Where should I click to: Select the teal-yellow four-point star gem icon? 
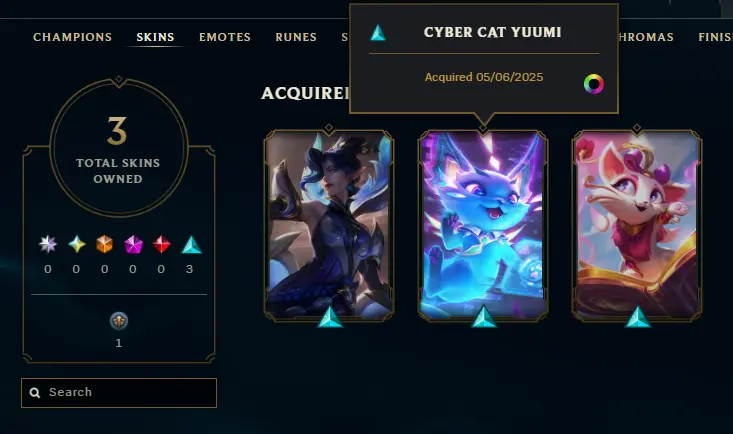pyautogui.click(x=77, y=244)
